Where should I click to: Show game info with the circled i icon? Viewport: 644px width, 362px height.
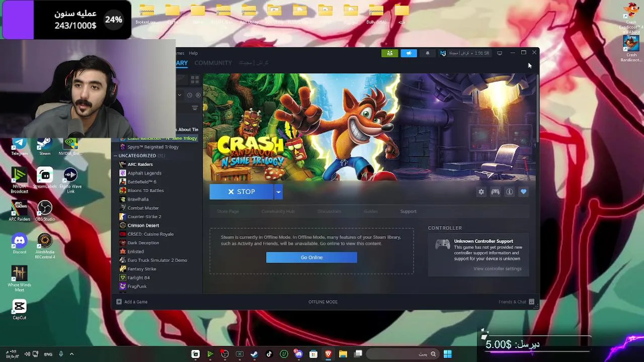pyautogui.click(x=510, y=192)
